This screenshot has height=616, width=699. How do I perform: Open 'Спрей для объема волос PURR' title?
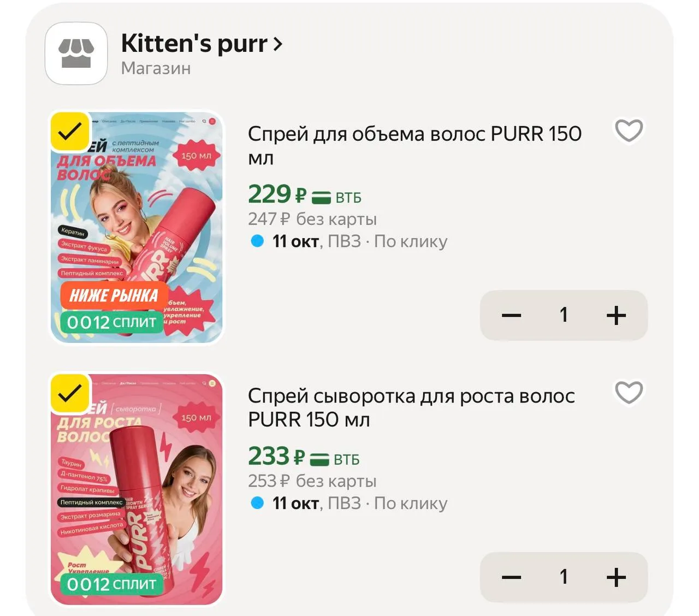click(414, 145)
